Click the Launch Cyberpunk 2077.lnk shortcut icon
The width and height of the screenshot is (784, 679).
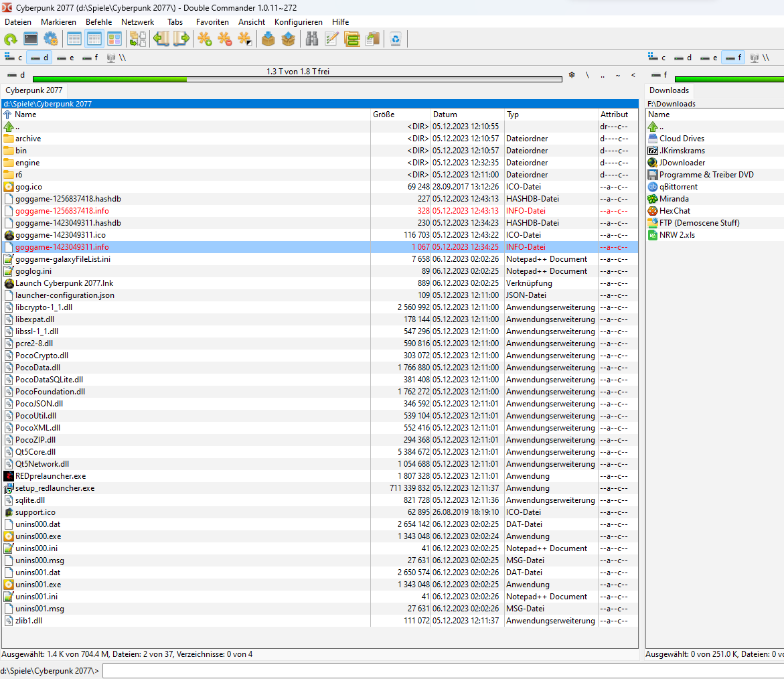coord(9,283)
